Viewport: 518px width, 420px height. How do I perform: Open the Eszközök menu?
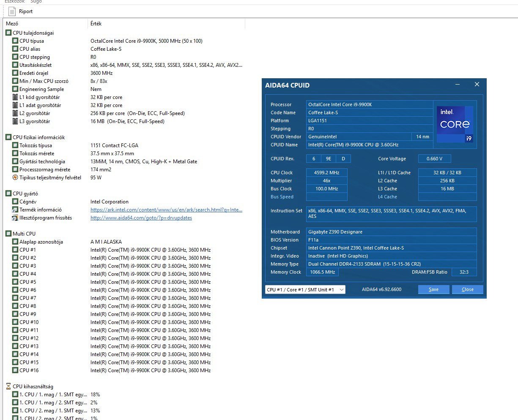pyautogui.click(x=14, y=1)
